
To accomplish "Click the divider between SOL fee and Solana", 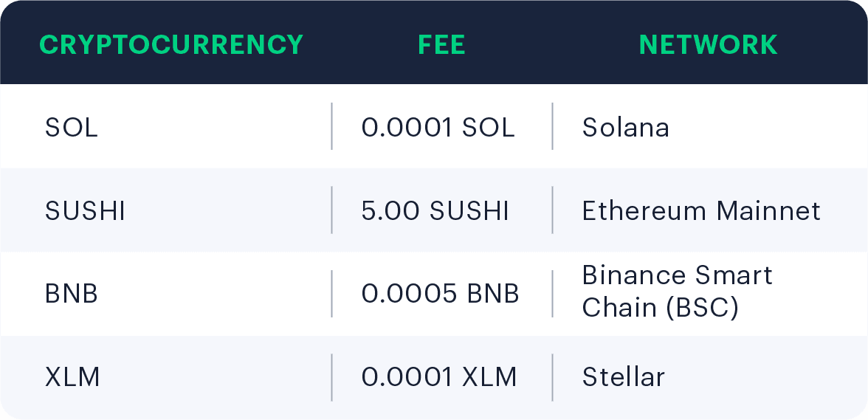I will 552,126.
